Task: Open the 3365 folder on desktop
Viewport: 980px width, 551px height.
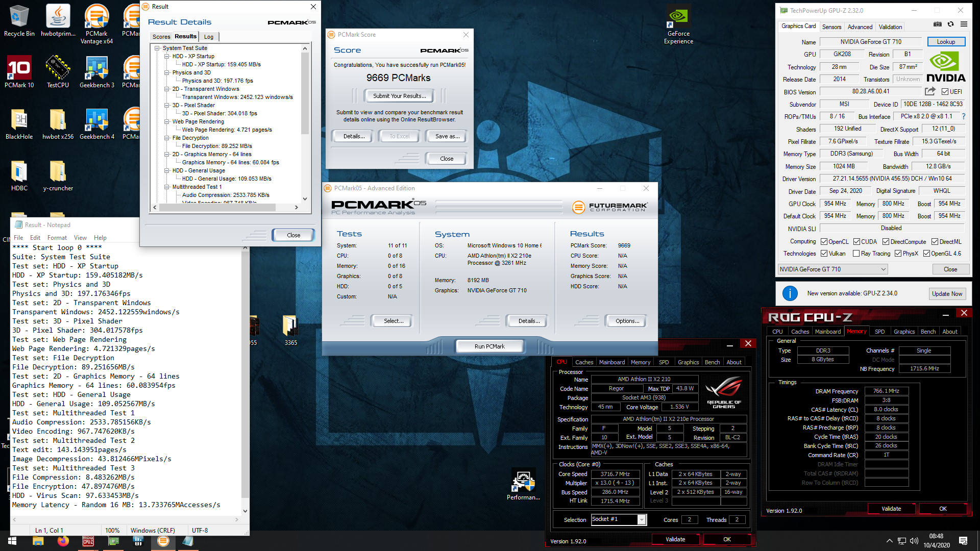Action: (x=290, y=331)
